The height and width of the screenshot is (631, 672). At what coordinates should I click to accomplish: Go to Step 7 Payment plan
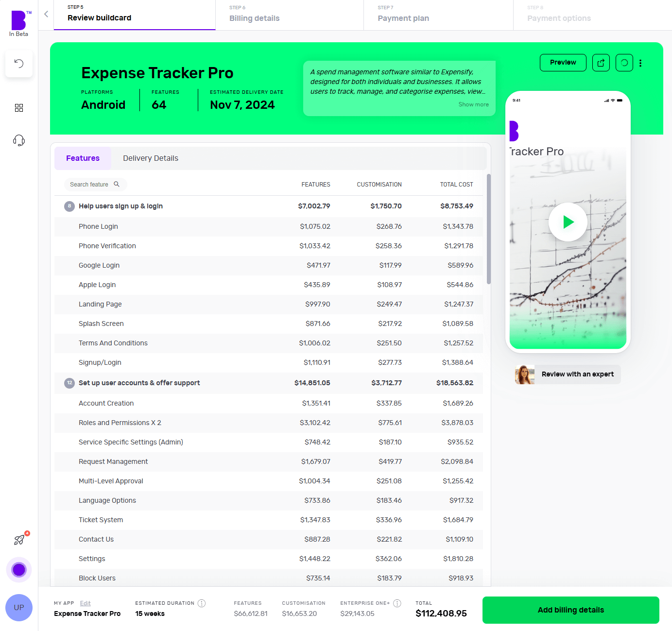pos(438,15)
